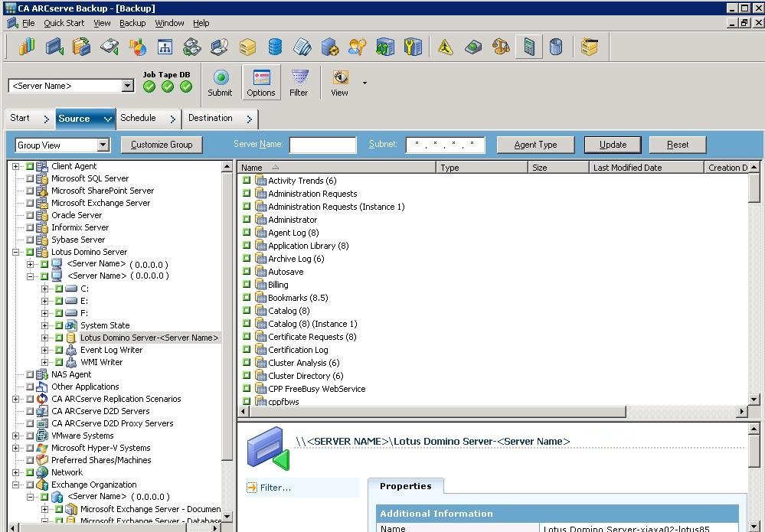The image size is (765, 532).
Task: Click the bar chart icon in top toolbar
Action: pos(27,47)
